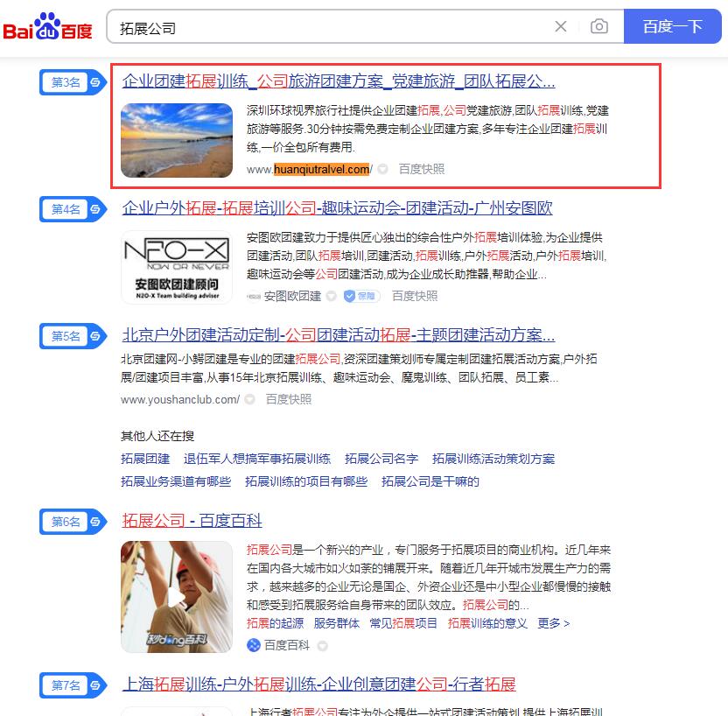
Task: Open 服务群体 section link
Action: click(x=337, y=623)
